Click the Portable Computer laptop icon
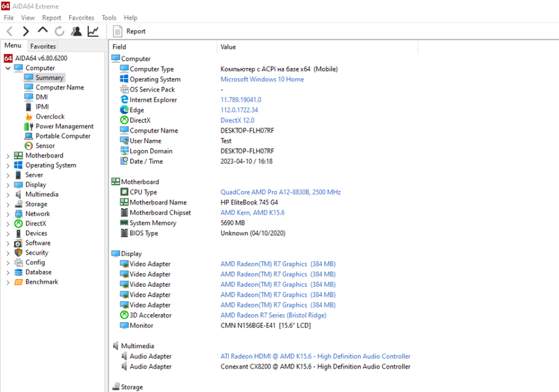The width and height of the screenshot is (559, 392). coord(29,136)
